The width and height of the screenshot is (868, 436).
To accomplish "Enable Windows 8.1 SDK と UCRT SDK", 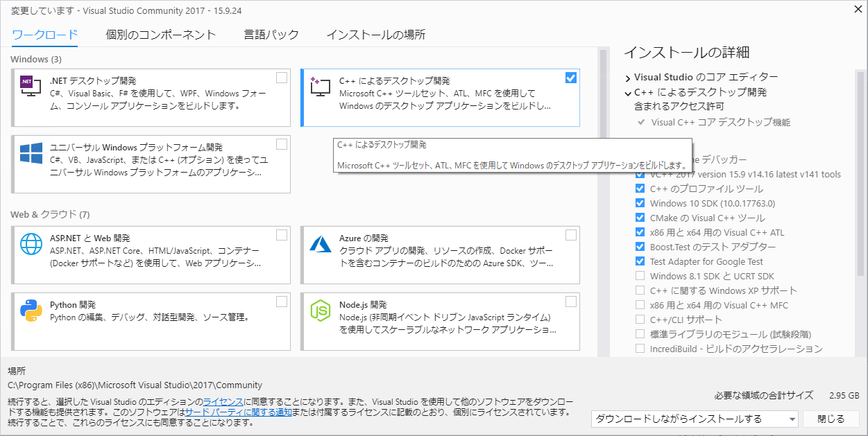I will [640, 276].
